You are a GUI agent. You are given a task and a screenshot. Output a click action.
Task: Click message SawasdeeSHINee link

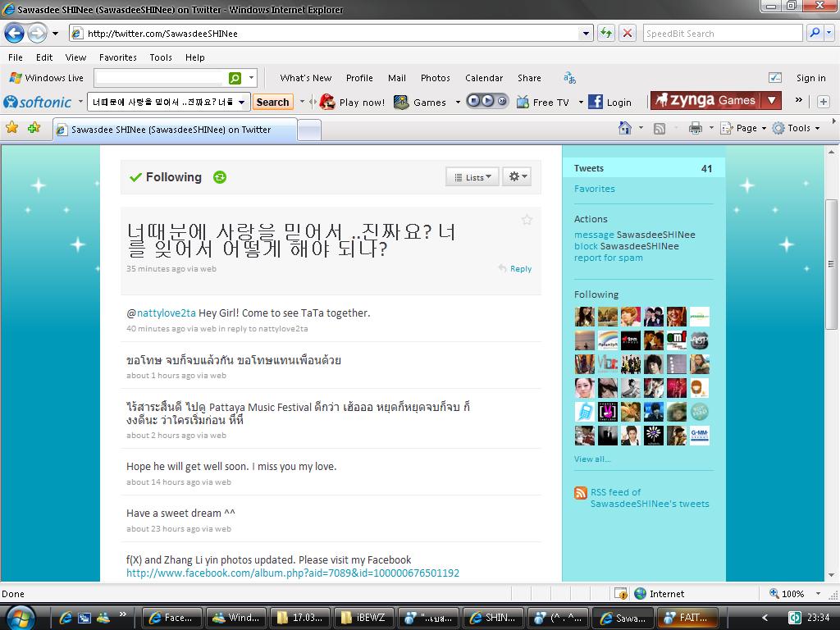(x=634, y=235)
